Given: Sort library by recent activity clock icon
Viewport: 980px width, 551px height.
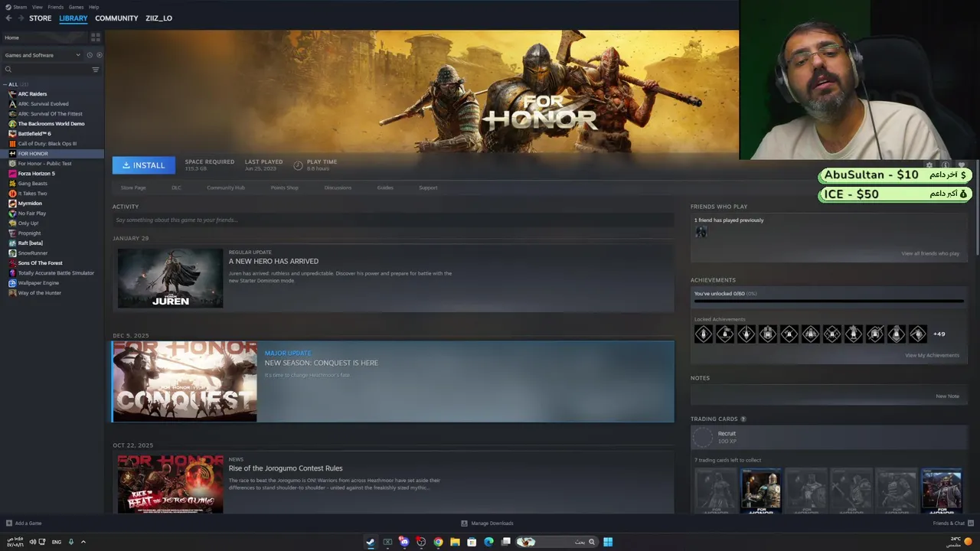Looking at the screenshot, I should pyautogui.click(x=90, y=55).
